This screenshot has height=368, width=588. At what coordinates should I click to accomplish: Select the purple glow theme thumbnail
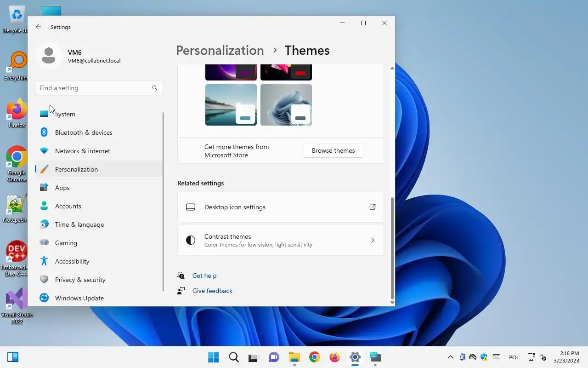click(231, 72)
